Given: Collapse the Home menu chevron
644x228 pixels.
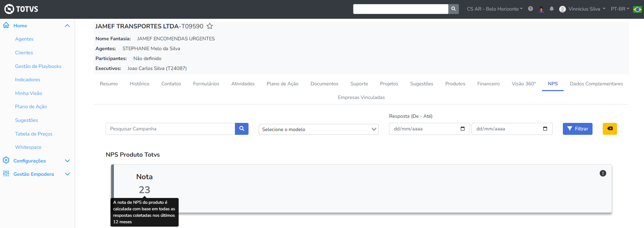Looking at the screenshot, I should click(68, 26).
